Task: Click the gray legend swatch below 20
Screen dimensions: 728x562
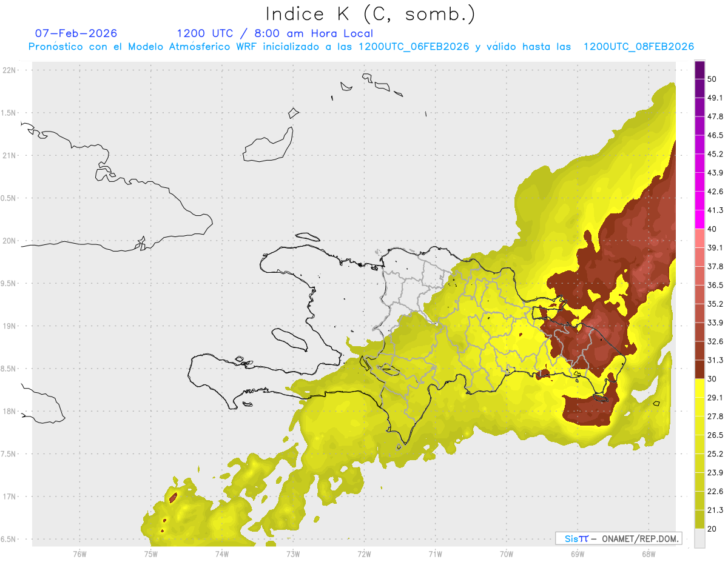Action: 699,538
